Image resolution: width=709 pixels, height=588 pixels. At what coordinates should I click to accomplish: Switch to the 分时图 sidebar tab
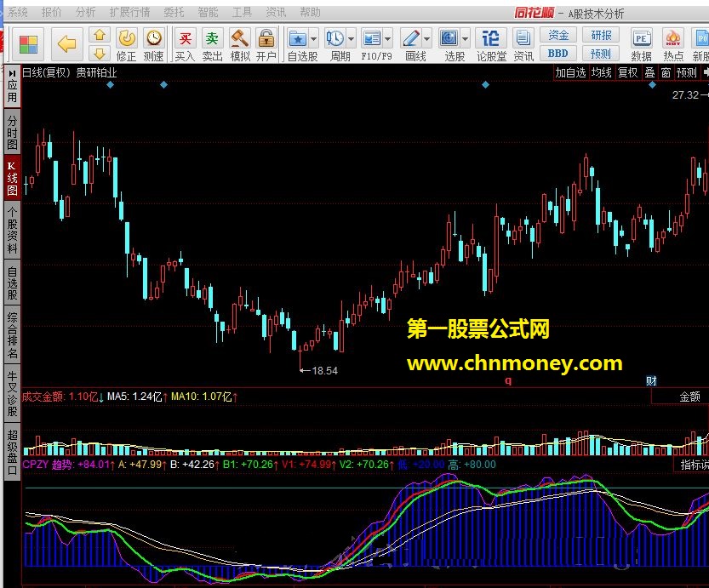[x=12, y=133]
